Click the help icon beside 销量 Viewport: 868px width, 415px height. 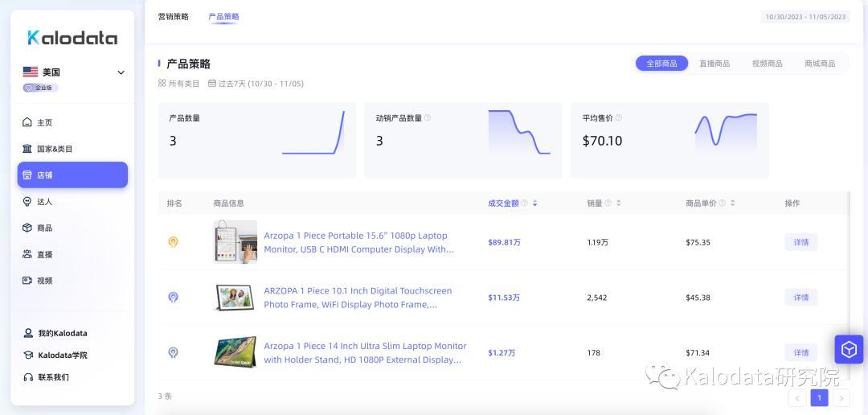[x=608, y=203]
